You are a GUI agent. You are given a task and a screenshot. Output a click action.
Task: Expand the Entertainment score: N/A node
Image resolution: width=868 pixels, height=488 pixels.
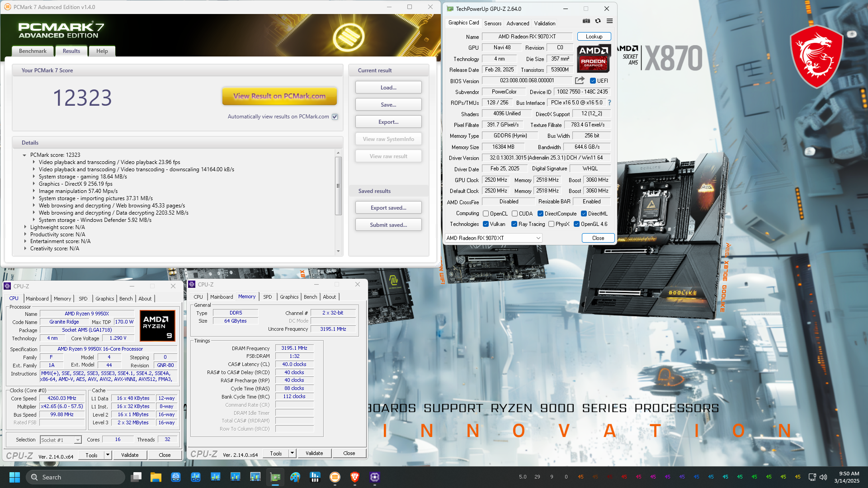click(25, 241)
